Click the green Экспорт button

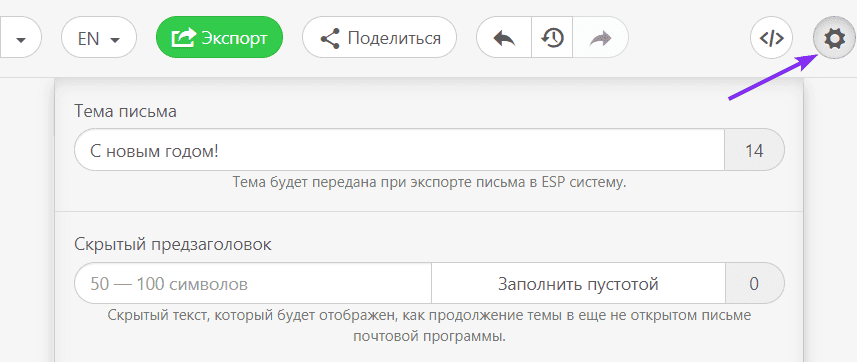[x=219, y=37]
